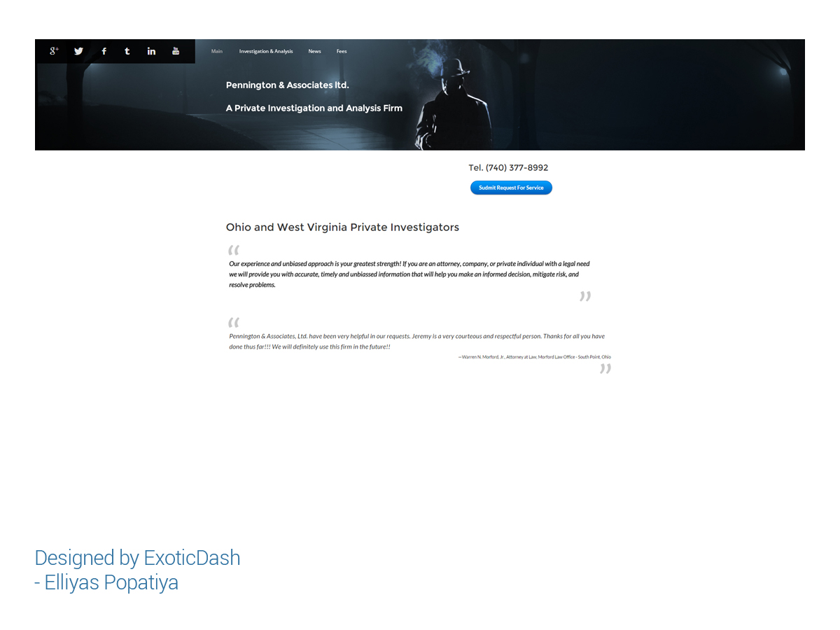Click the phone number Tel. (740) 377-8992

508,168
